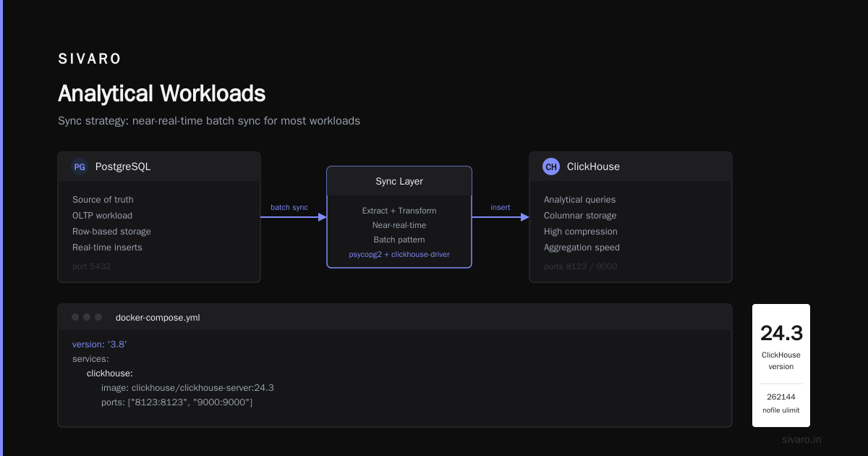Click the Sync strategy subtitle line
Screen dimensions: 868x456
[209, 121]
